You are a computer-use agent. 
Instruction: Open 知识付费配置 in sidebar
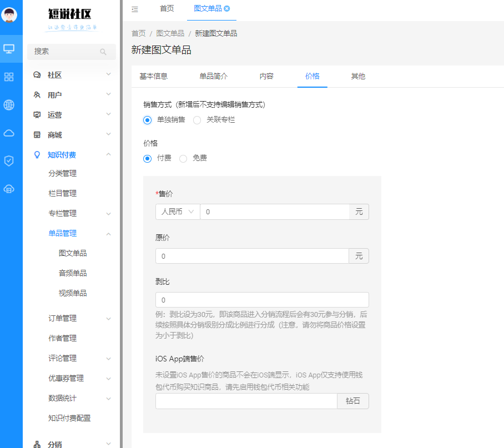point(69,418)
